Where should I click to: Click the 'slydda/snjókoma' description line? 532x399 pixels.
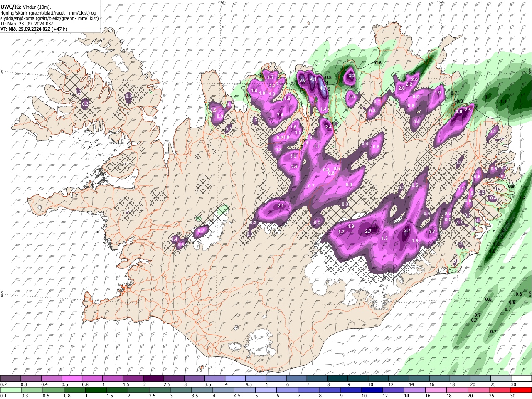click(x=49, y=18)
